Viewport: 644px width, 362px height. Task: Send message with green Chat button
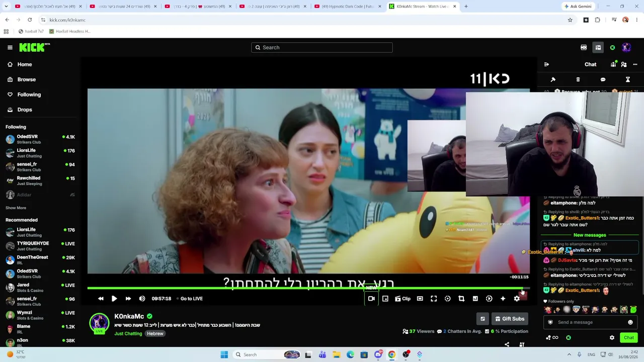629,338
